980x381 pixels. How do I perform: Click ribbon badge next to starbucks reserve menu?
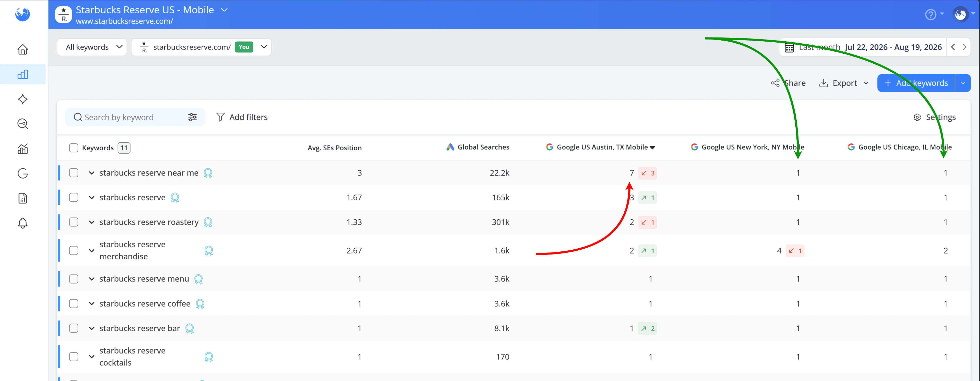(x=198, y=279)
